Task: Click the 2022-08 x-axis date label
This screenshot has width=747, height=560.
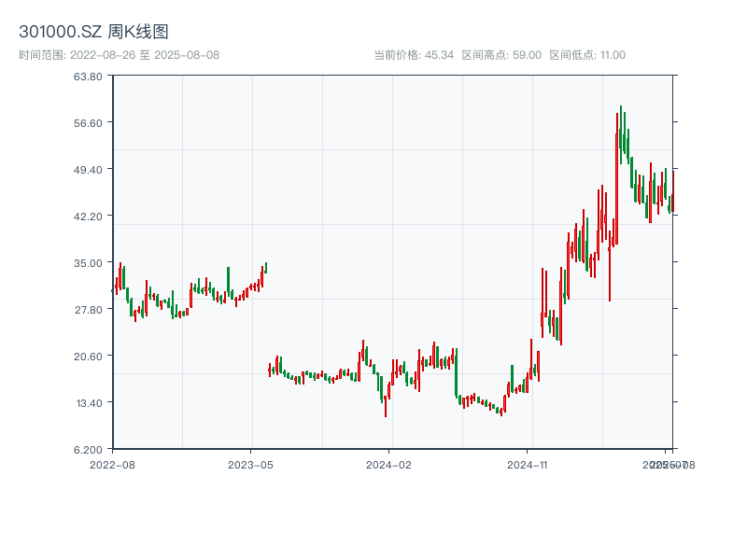Action: click(112, 464)
